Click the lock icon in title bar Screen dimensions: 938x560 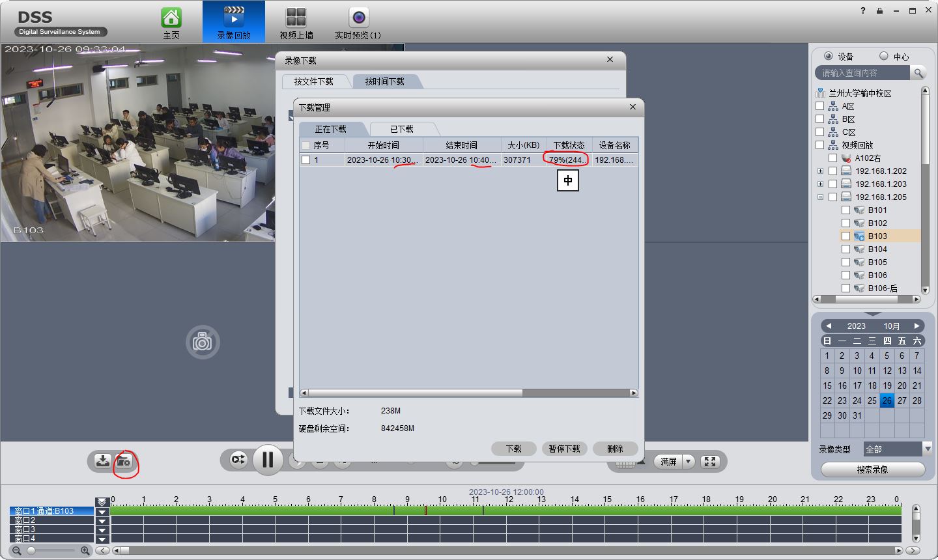coord(879,10)
